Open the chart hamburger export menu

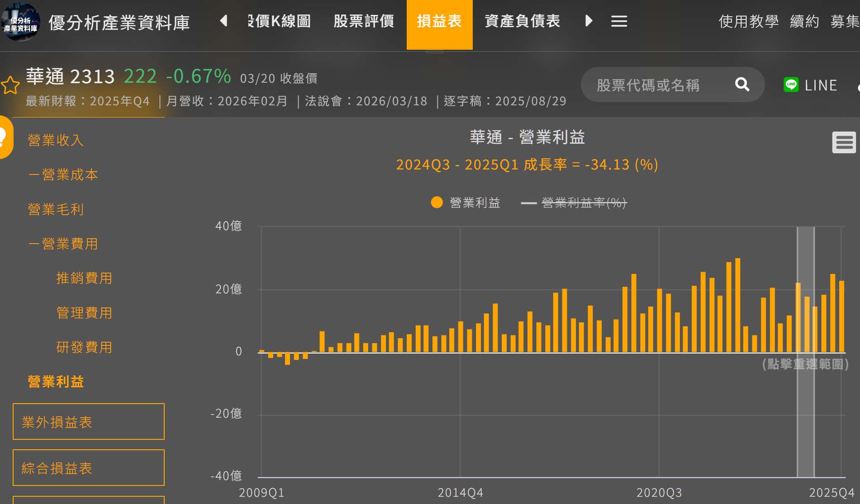point(843,143)
